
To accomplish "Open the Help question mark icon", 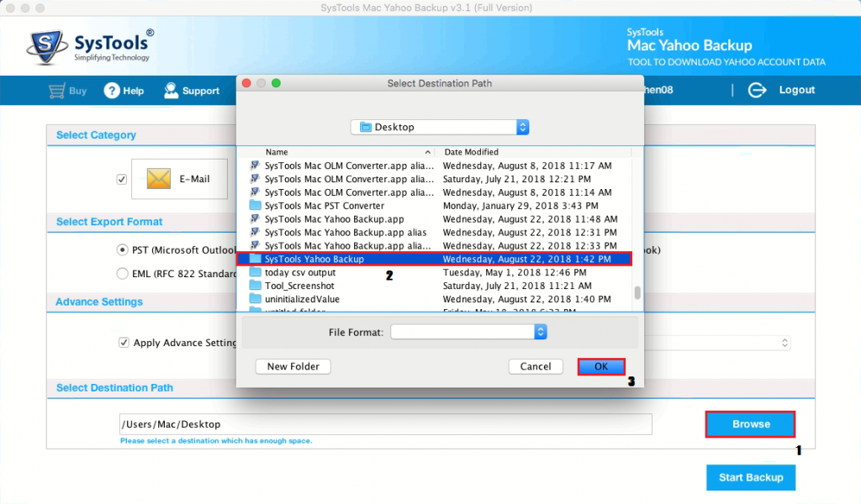I will (112, 91).
